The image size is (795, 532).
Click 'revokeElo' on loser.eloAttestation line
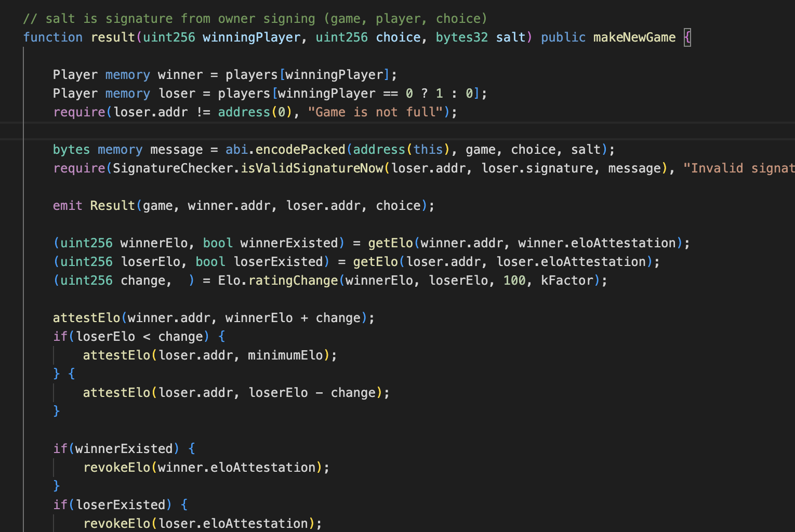pos(117,524)
